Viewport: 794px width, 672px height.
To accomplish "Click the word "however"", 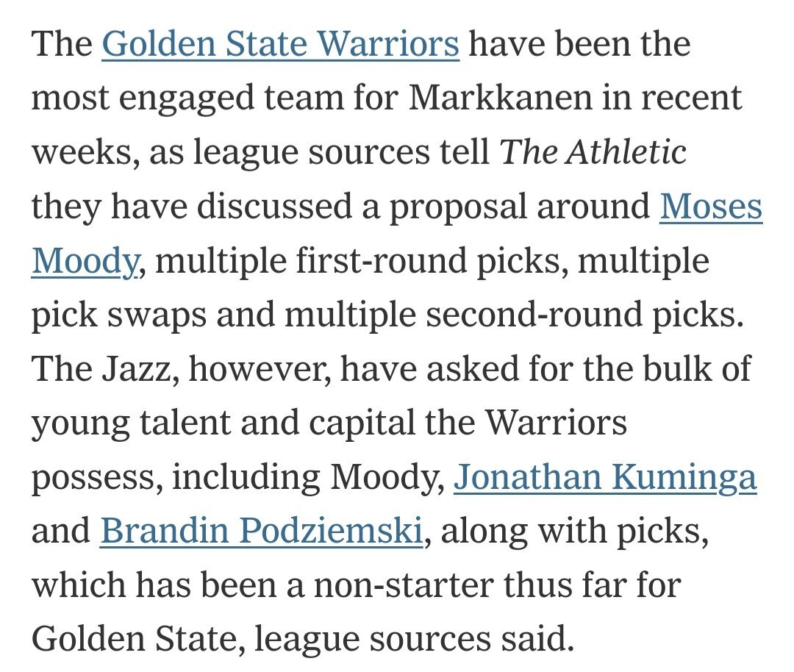I will point(260,369).
